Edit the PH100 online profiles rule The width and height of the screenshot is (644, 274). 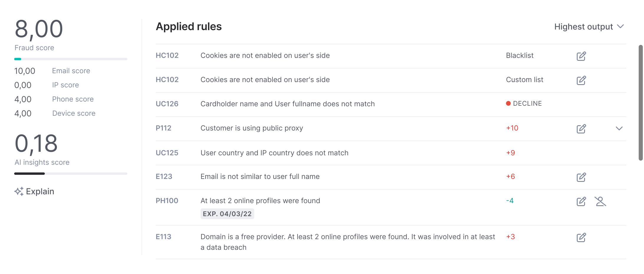point(581,201)
